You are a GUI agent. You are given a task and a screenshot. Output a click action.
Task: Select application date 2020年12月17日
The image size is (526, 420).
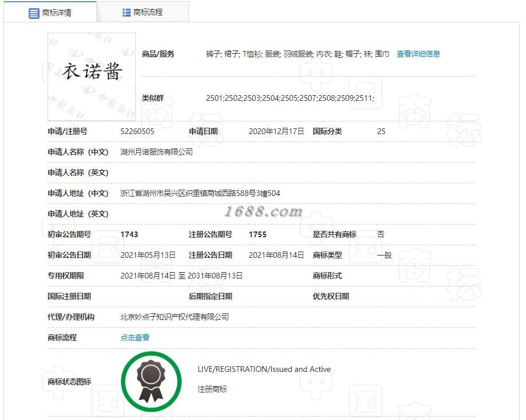[x=276, y=132]
